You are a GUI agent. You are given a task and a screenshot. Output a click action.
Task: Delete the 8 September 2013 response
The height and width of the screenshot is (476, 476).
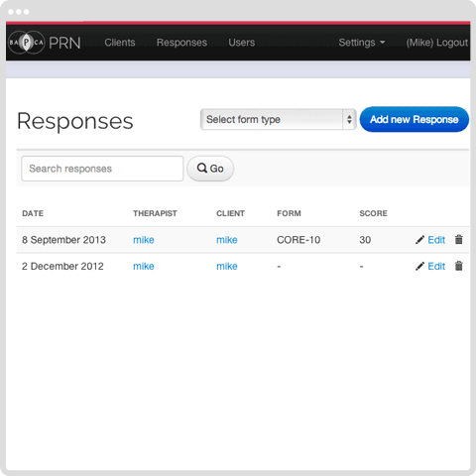pos(458,239)
